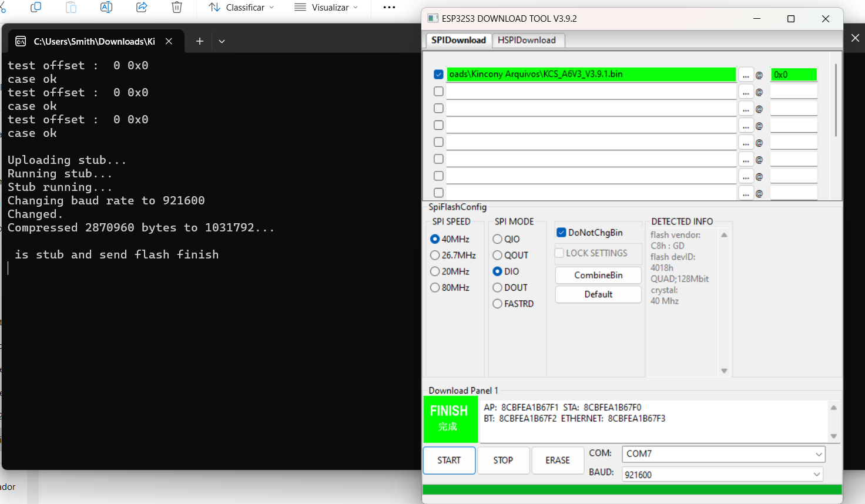The width and height of the screenshot is (865, 504).
Task: Open the Classificar sort menu
Action: pyautogui.click(x=242, y=8)
